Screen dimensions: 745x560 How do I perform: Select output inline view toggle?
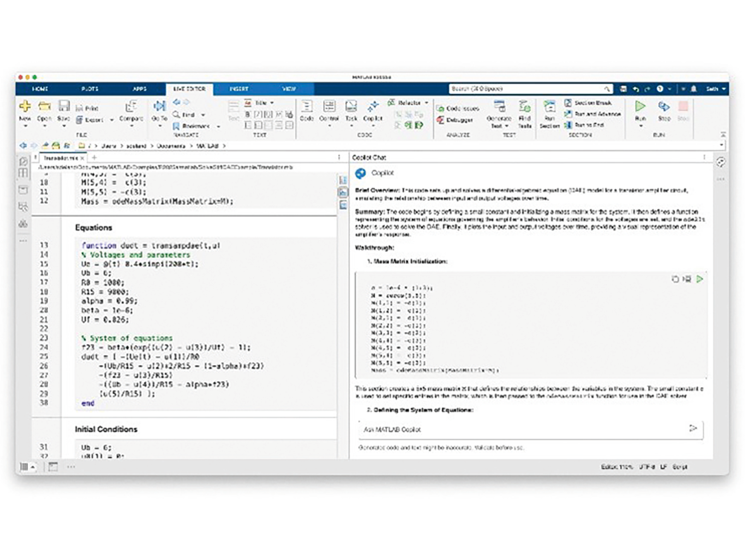pyautogui.click(x=343, y=192)
